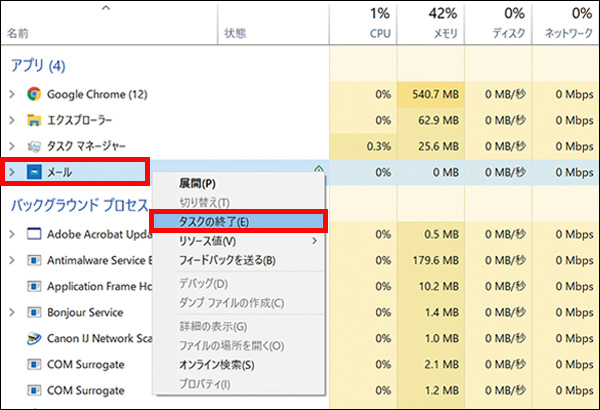This screenshot has width=600, height=410.
Task: Click the 状態 column header
Action: point(235,33)
